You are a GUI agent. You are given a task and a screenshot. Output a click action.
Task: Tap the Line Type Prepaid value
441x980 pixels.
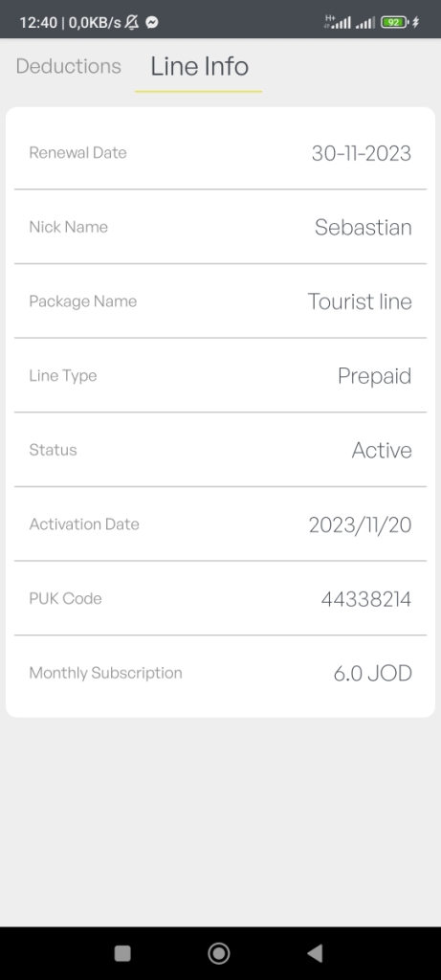[375, 376]
